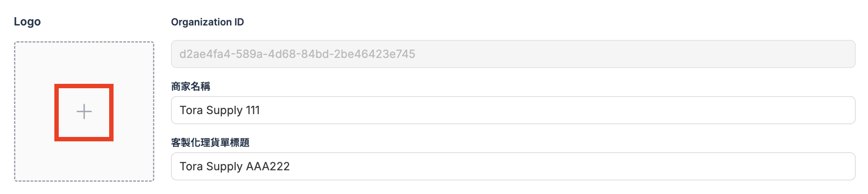Click the Organization ID field
The height and width of the screenshot is (194, 868).
tap(513, 54)
